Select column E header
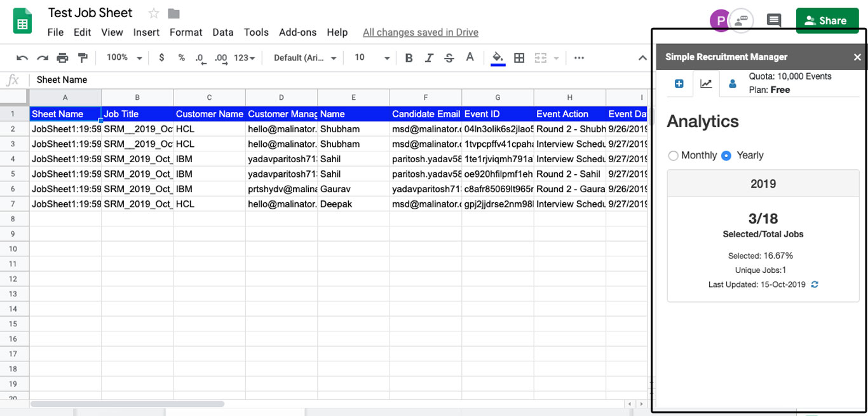Screen dimensions: 868x416 pyautogui.click(x=353, y=98)
